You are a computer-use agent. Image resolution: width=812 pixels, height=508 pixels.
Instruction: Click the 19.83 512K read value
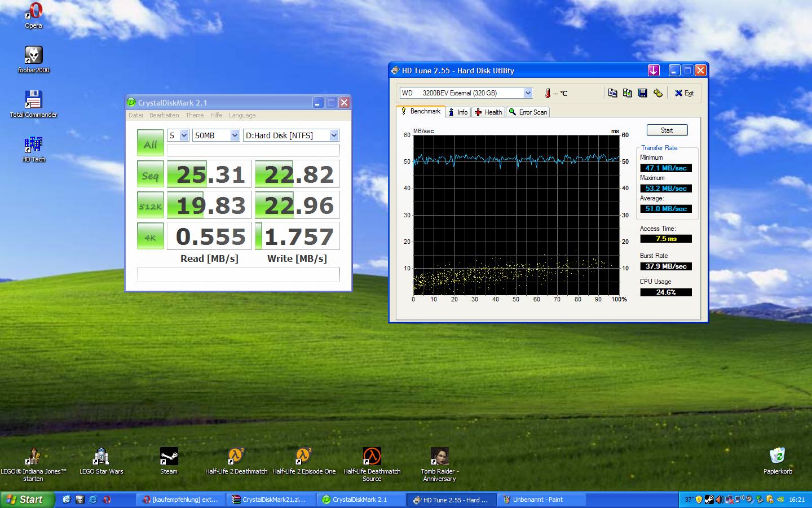(209, 205)
